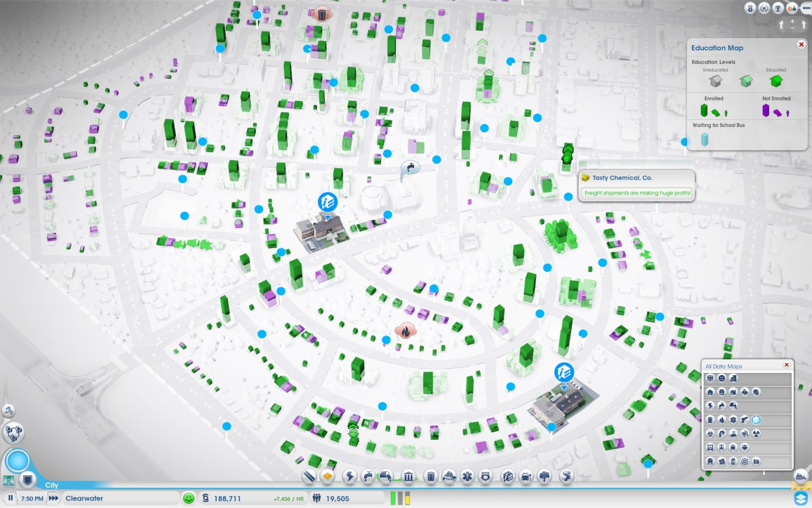Click the green residential demand bar

(x=393, y=498)
